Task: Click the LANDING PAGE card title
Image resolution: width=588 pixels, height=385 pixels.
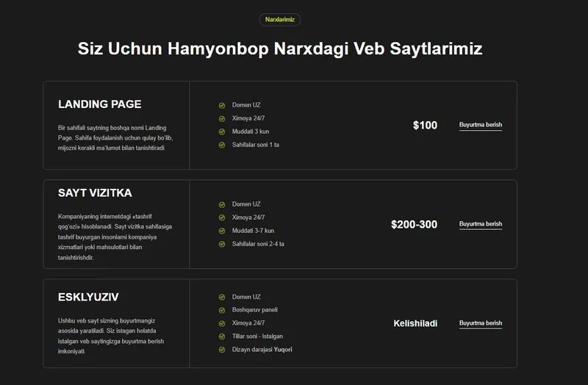Action: pyautogui.click(x=100, y=104)
